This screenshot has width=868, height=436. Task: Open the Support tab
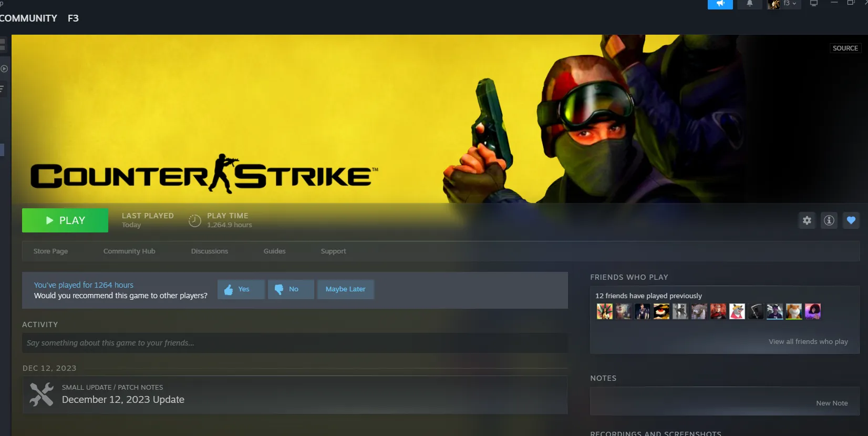334,251
